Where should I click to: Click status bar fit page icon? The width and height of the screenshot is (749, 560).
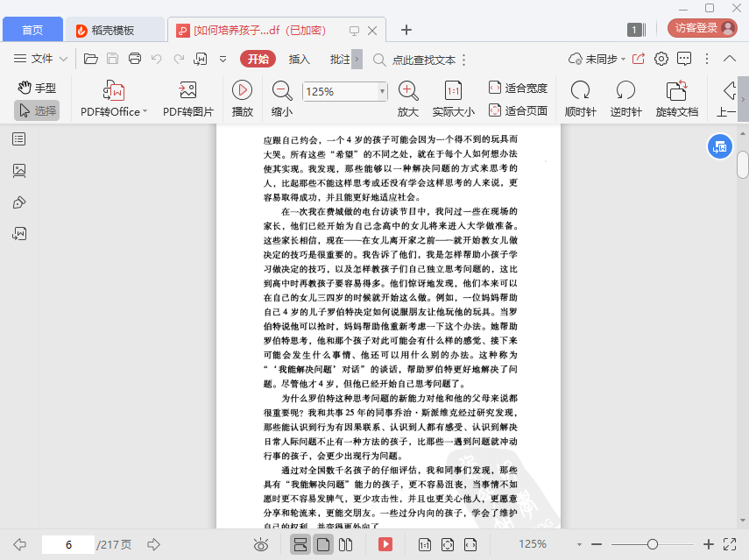click(447, 544)
